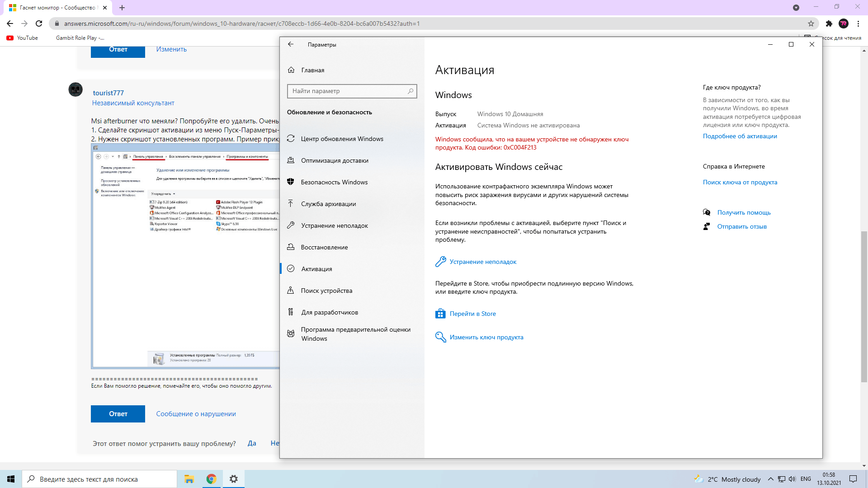868x488 pixels.
Task: Click 'Изменить ключ продукта' link
Action: (487, 337)
